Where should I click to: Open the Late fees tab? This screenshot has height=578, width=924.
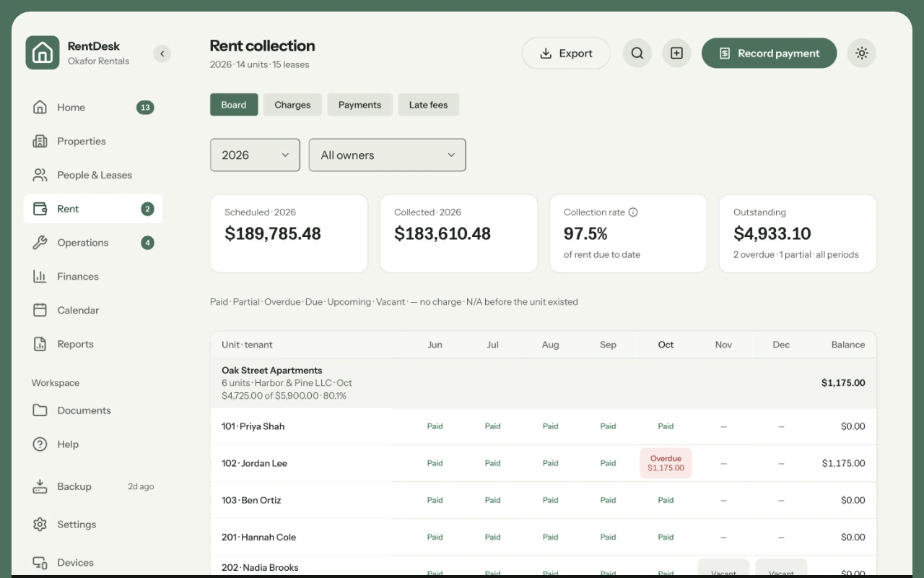[x=428, y=105]
